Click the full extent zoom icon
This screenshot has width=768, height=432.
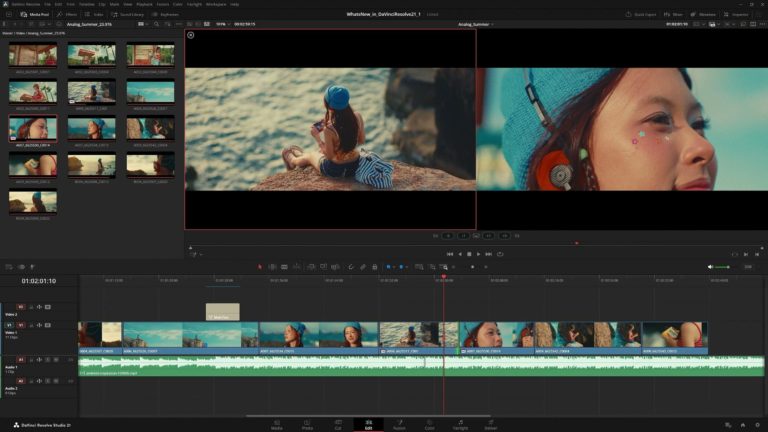tap(419, 267)
